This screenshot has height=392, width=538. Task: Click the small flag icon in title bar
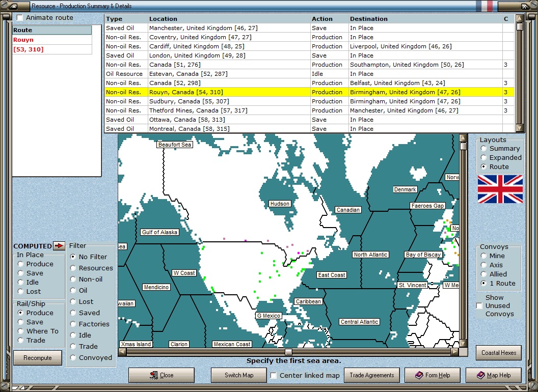pyautogui.click(x=483, y=6)
